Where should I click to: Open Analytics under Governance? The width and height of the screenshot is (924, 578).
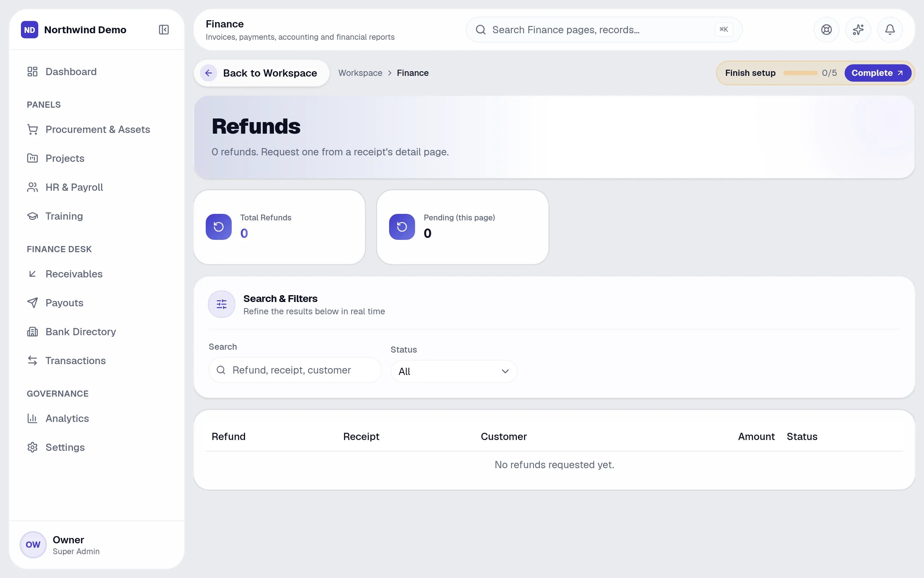[97, 418]
